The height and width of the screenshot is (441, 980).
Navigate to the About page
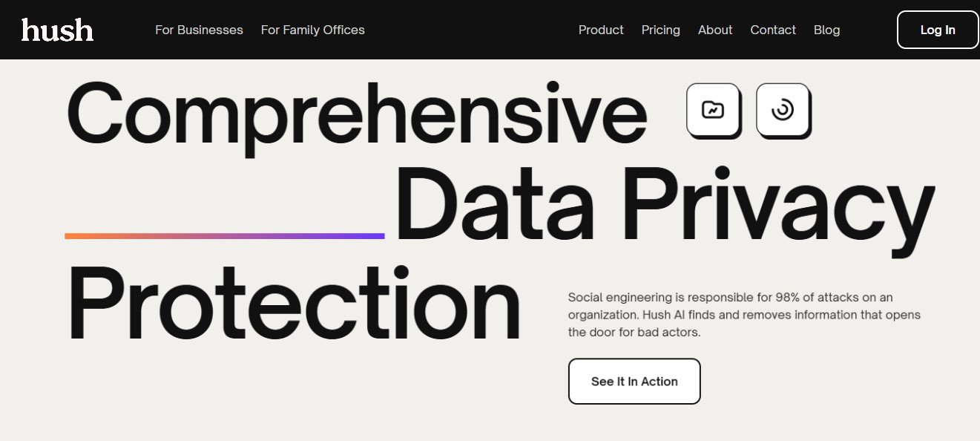tap(715, 30)
